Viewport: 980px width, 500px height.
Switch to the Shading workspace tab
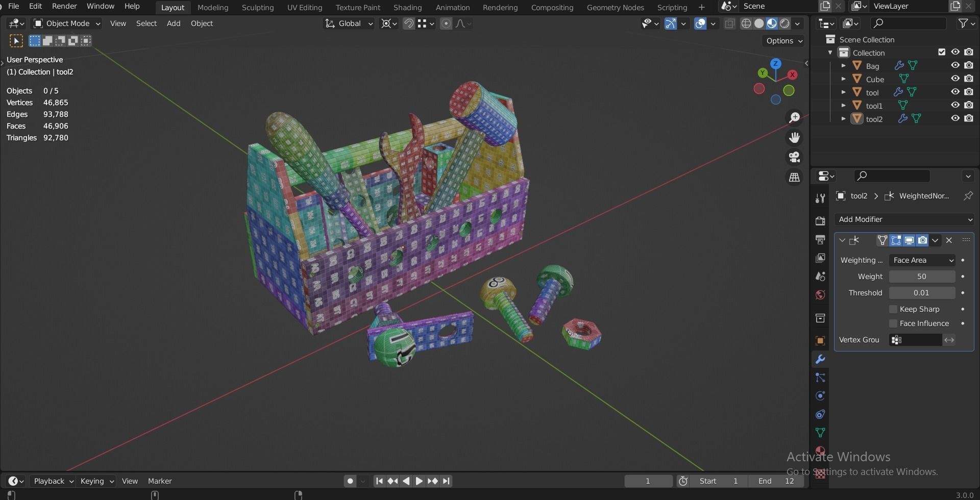click(407, 7)
